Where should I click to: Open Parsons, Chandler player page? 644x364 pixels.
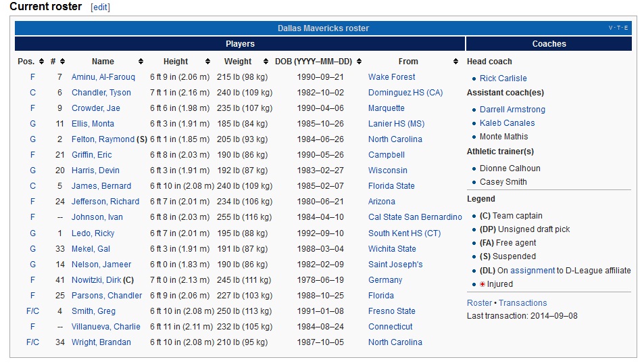tap(107, 296)
